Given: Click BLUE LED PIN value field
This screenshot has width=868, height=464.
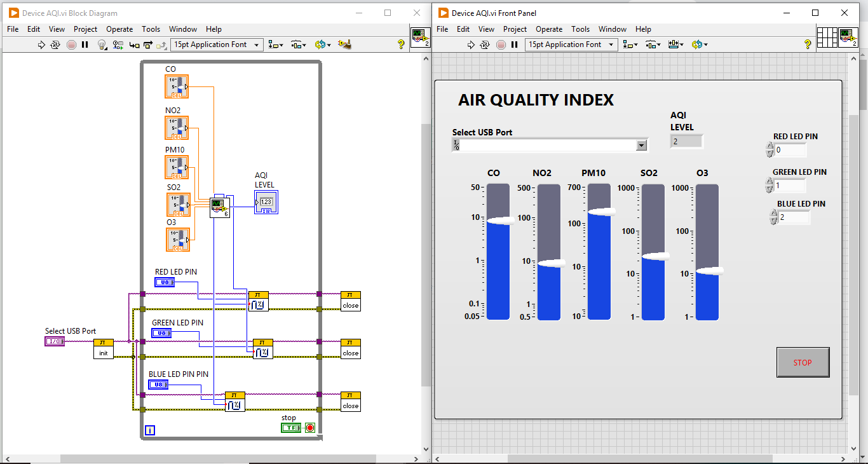Looking at the screenshot, I should click(794, 217).
